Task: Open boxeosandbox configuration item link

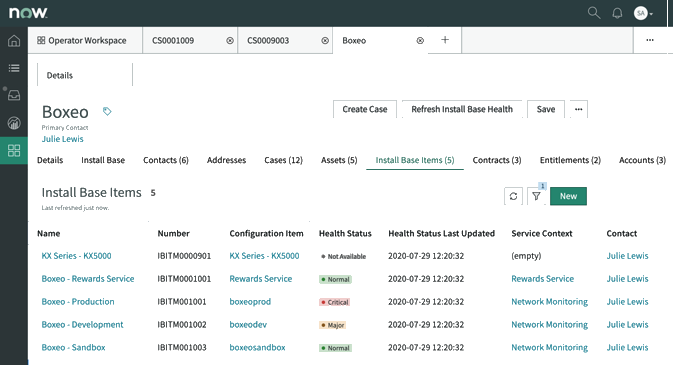Action: [258, 347]
